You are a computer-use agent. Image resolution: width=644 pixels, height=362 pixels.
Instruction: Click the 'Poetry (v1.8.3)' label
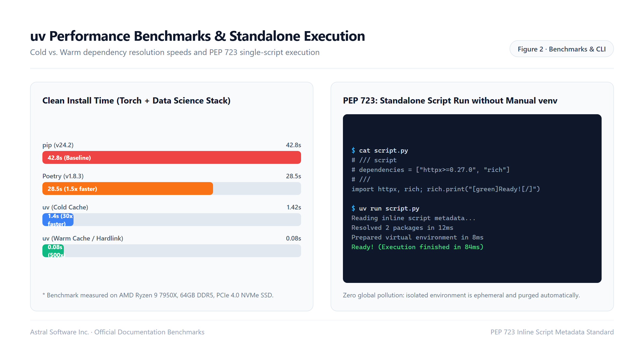click(x=63, y=176)
